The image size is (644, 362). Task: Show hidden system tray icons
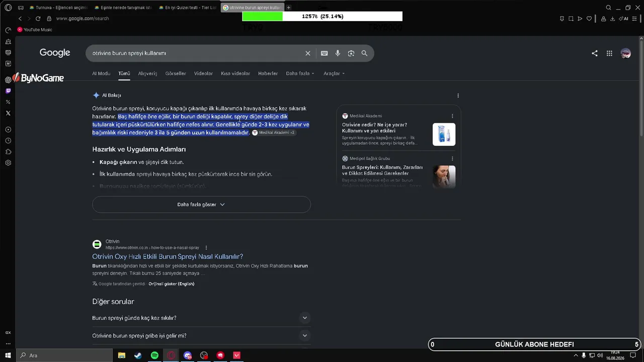(576, 355)
